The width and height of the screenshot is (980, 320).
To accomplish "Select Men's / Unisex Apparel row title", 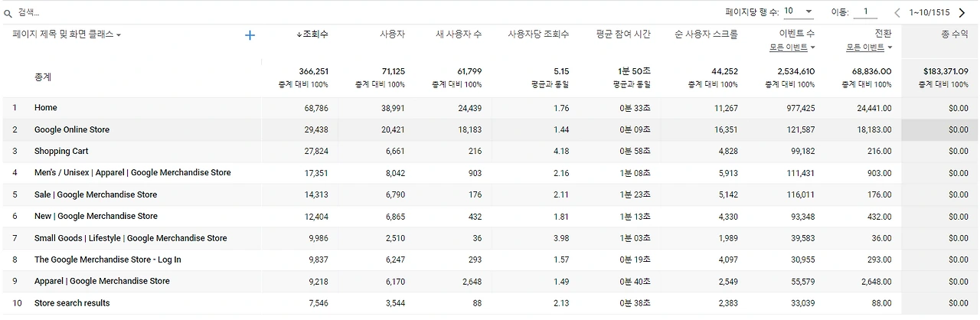I will pyautogui.click(x=132, y=173).
